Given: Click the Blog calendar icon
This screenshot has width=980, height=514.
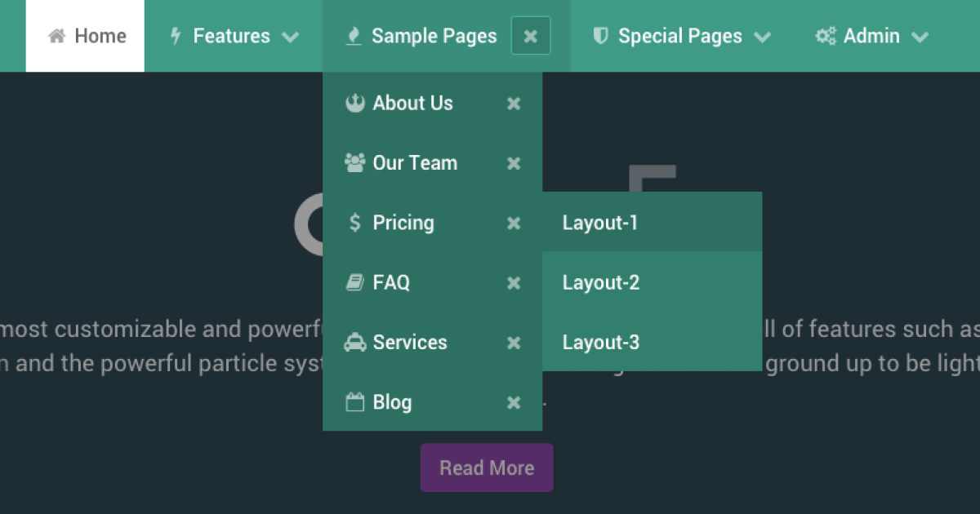Looking at the screenshot, I should point(354,402).
